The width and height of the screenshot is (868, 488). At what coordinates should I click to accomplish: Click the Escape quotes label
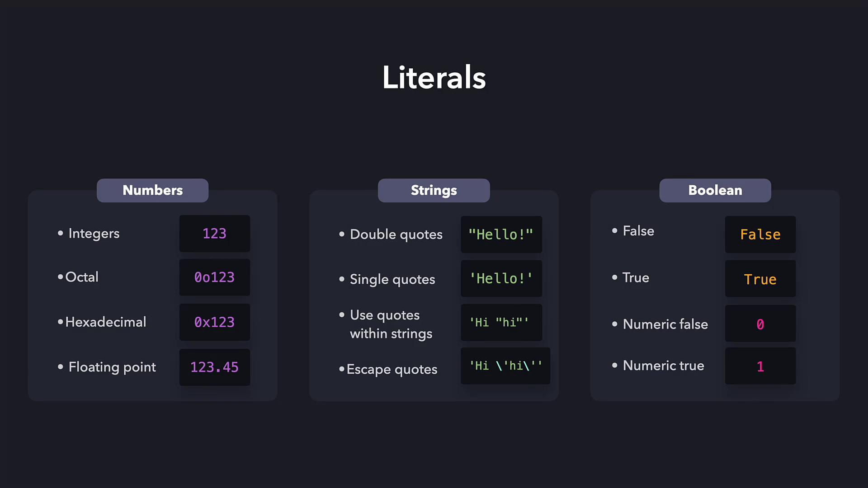click(x=392, y=369)
